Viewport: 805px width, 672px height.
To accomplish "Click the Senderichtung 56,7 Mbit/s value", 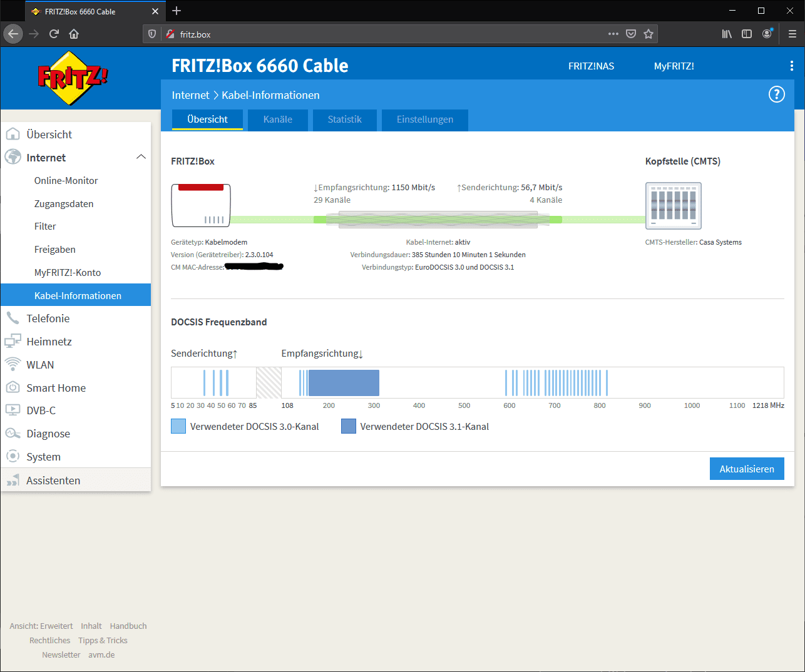I will pyautogui.click(x=541, y=187).
